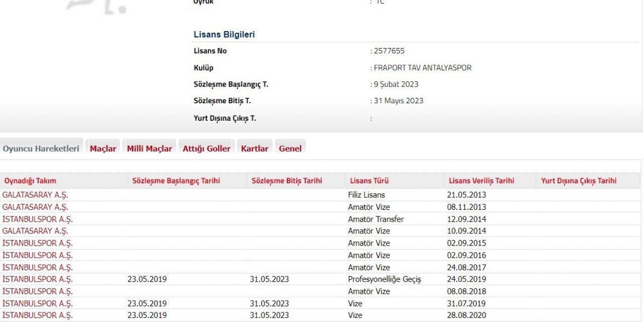Select the Attığı Goller tab

[x=206, y=148]
